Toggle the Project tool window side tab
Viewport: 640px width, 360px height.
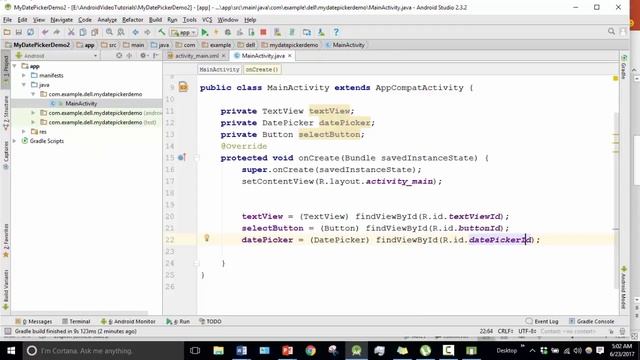click(6, 68)
